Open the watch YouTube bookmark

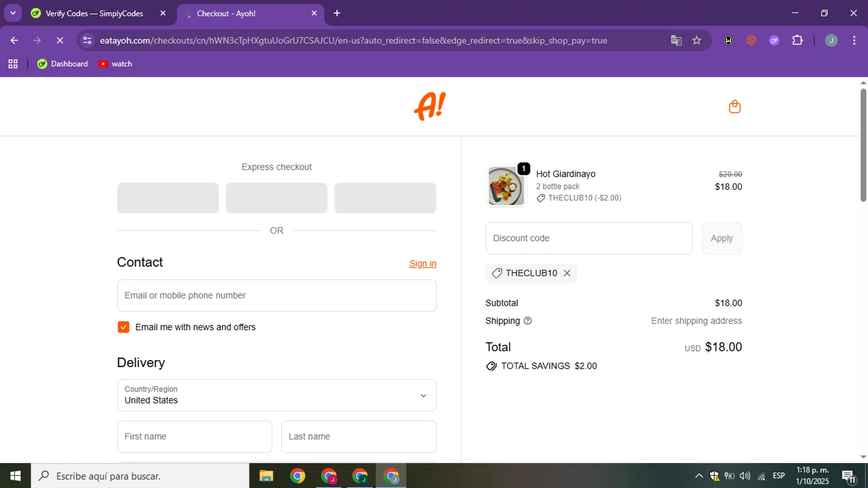tap(115, 64)
